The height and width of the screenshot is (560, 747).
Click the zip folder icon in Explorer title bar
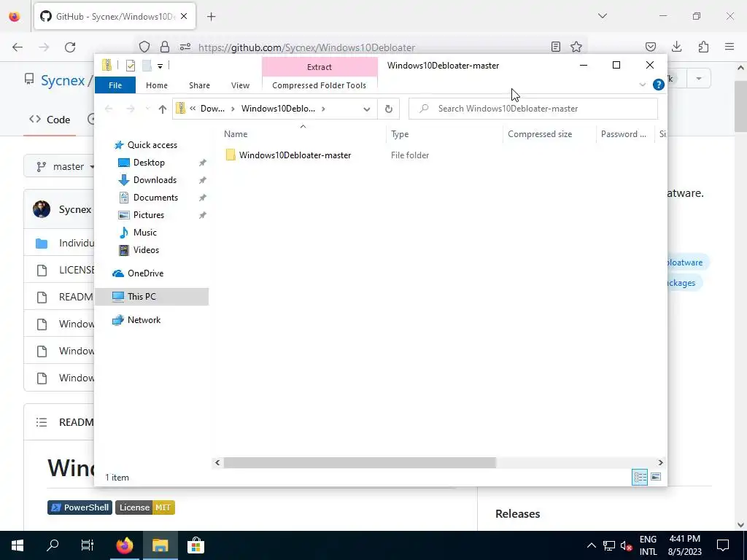pyautogui.click(x=107, y=65)
